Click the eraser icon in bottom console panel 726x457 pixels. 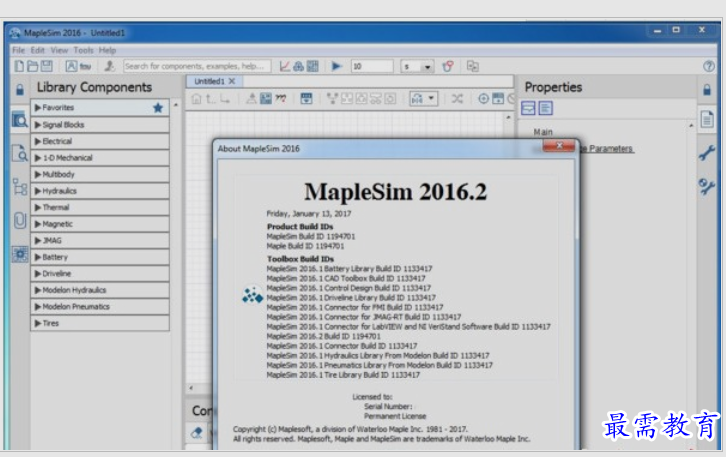[197, 433]
